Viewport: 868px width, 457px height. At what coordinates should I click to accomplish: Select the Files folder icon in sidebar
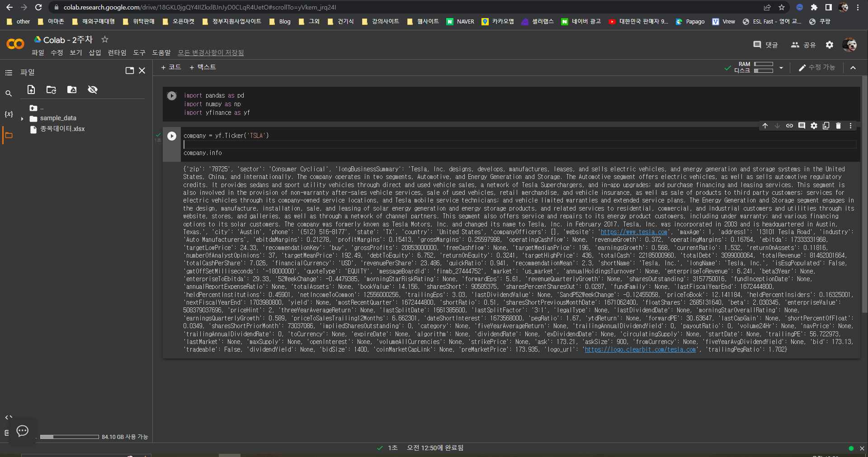(9, 135)
